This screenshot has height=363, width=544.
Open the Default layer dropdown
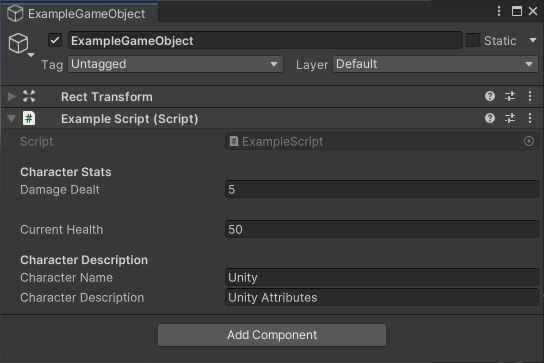point(435,64)
